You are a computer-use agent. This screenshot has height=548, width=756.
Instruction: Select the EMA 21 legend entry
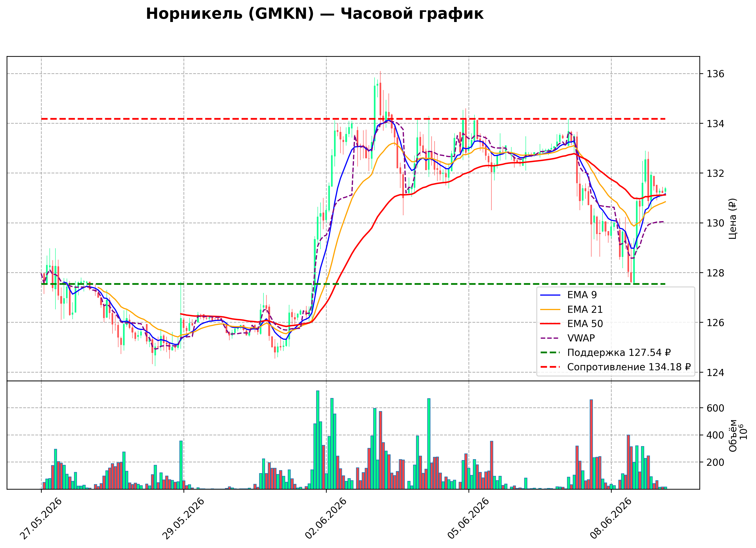click(x=572, y=309)
